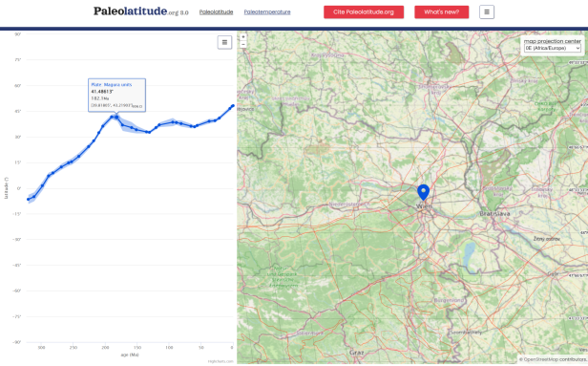The height and width of the screenshot is (366, 588).
Task: Open the map projection center dropdown
Action: pos(552,49)
